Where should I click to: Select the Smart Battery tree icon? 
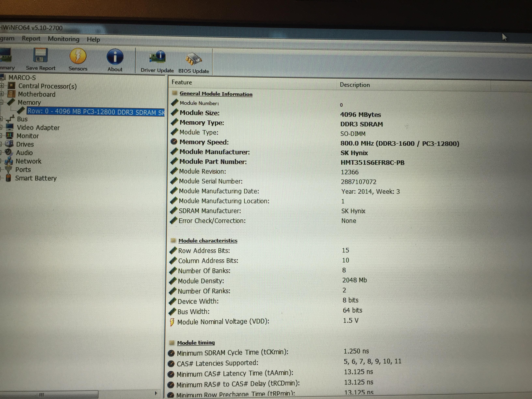tap(8, 178)
